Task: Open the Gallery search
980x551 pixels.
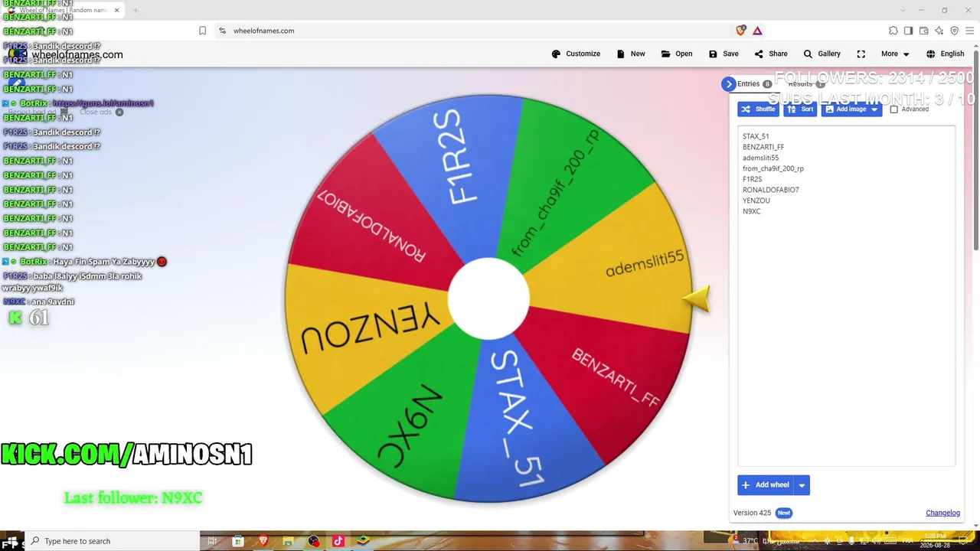Action: click(x=822, y=54)
